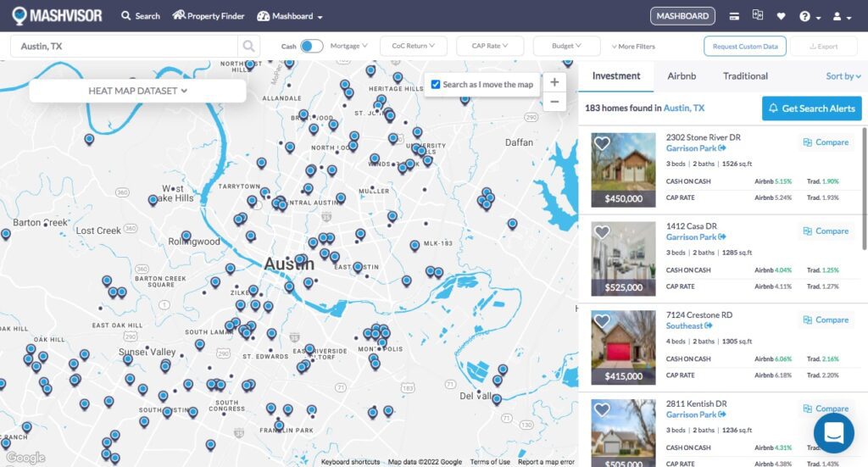This screenshot has width=868, height=467.
Task: Click the 7124 Crestone RD title
Action: point(698,314)
